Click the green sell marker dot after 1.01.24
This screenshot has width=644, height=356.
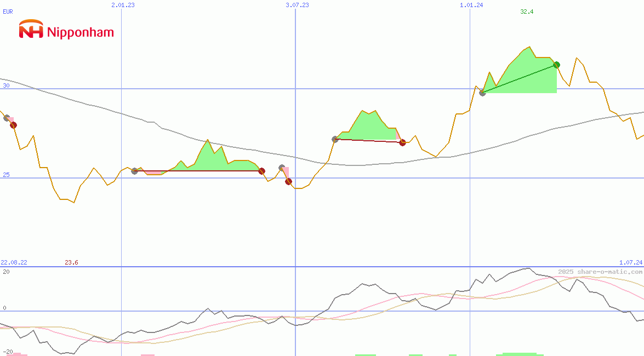[x=556, y=65]
